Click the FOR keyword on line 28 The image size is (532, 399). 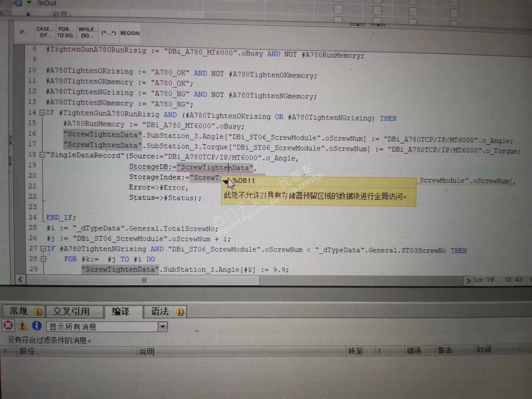point(71,259)
